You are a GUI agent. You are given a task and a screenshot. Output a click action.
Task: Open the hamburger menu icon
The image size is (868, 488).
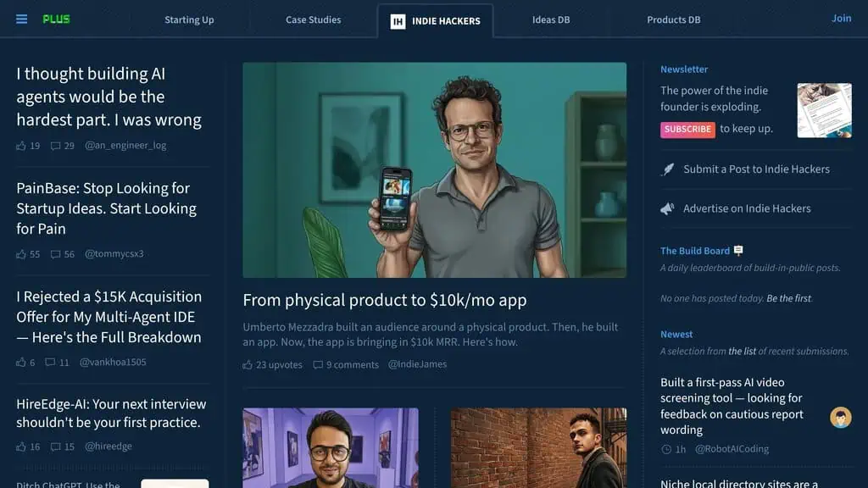point(21,19)
